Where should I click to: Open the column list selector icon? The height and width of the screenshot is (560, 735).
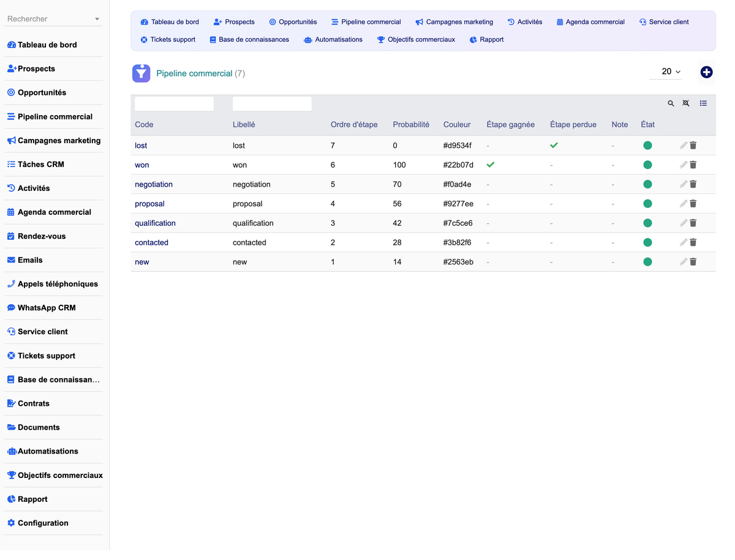point(703,103)
